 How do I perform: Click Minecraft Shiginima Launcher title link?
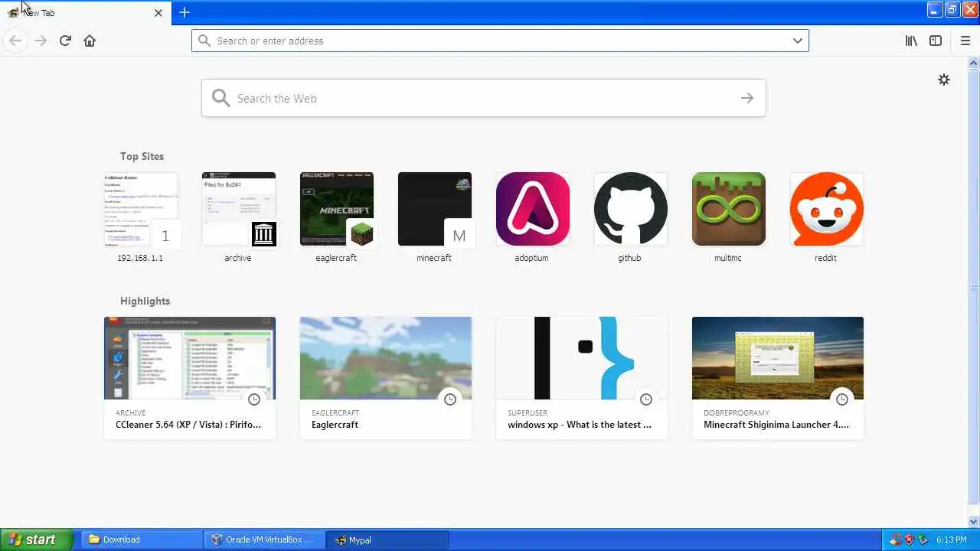776,425
